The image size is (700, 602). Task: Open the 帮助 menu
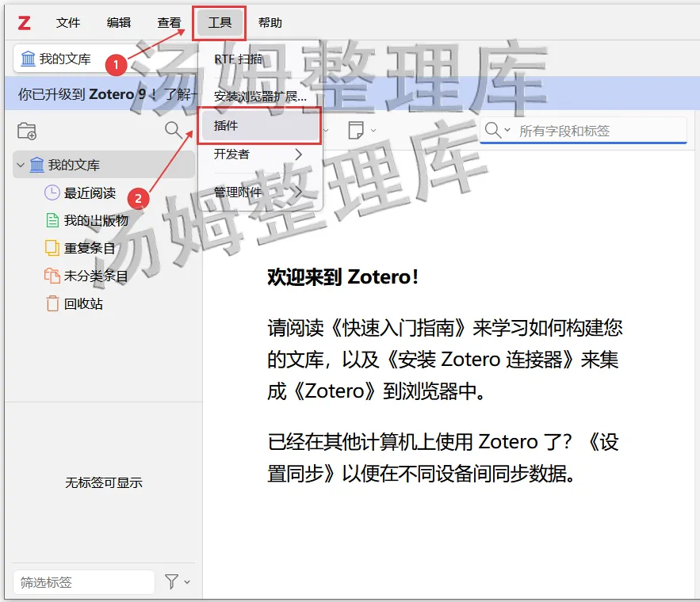(x=270, y=22)
